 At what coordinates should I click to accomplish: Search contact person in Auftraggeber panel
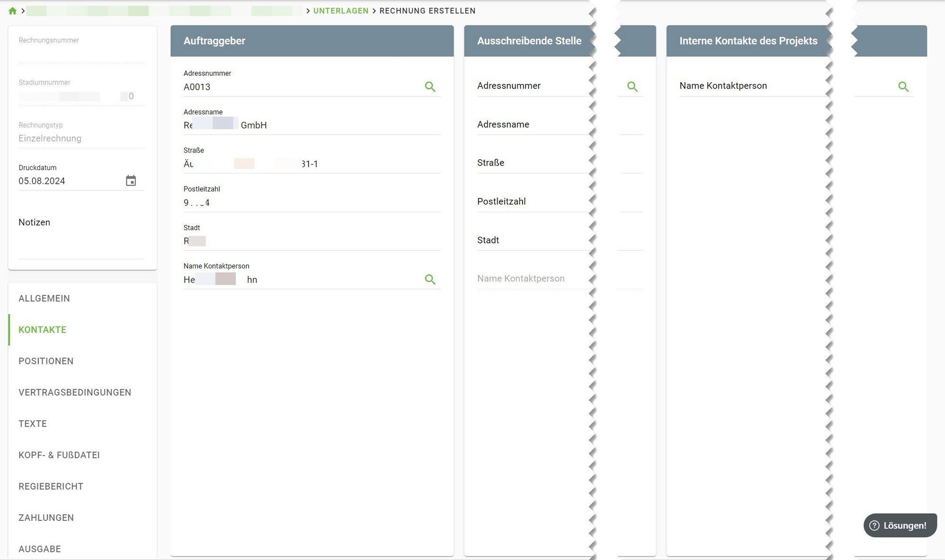tap(430, 279)
